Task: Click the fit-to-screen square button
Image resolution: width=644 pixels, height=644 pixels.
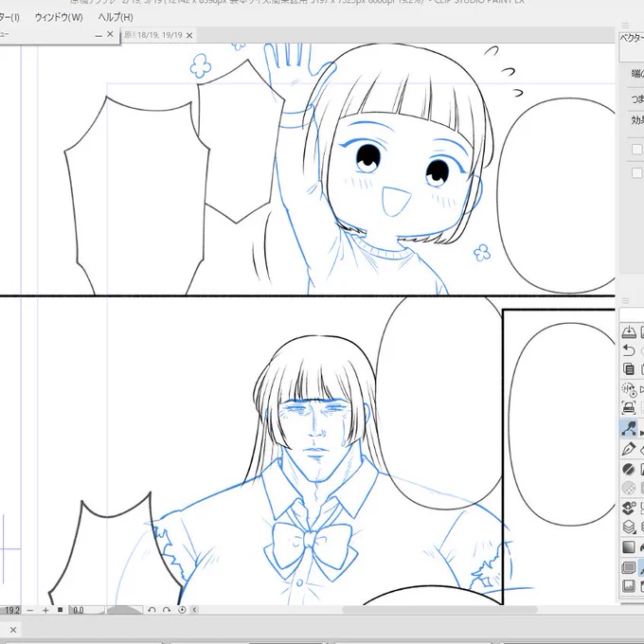Action: [60, 610]
